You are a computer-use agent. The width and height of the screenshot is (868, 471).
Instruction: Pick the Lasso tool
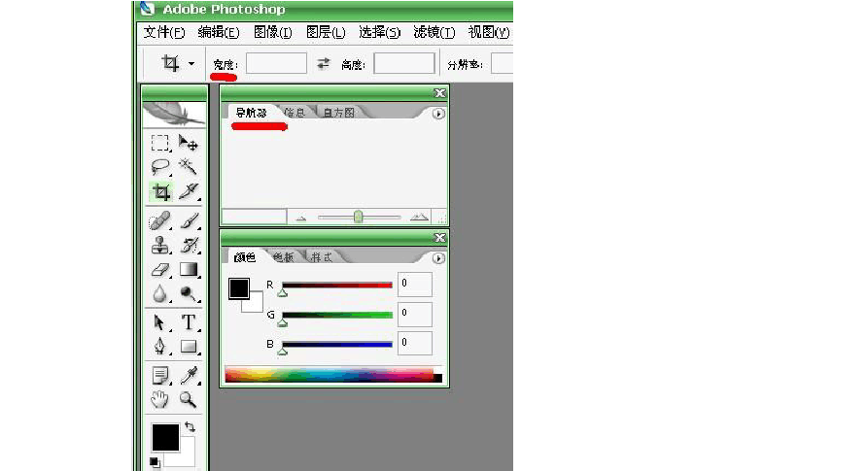pos(160,167)
